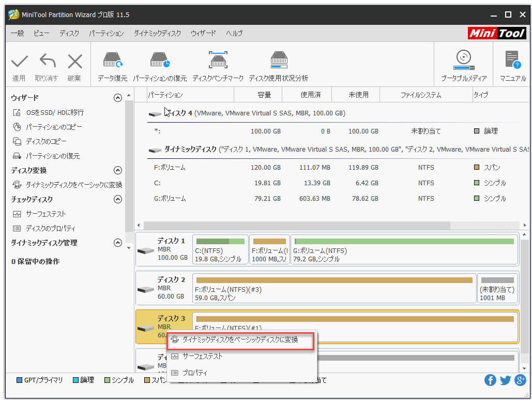Open ディスク使用状況分析 space analyzer
The image size is (532, 400).
click(278, 62)
